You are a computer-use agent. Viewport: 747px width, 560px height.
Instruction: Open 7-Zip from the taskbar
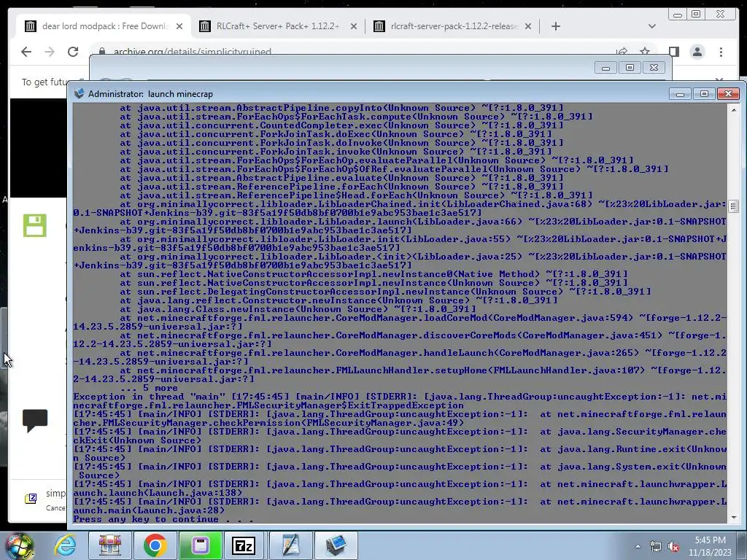pyautogui.click(x=244, y=545)
